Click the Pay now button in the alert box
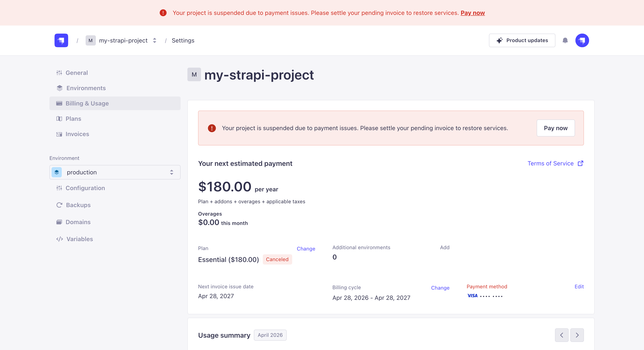 click(555, 128)
